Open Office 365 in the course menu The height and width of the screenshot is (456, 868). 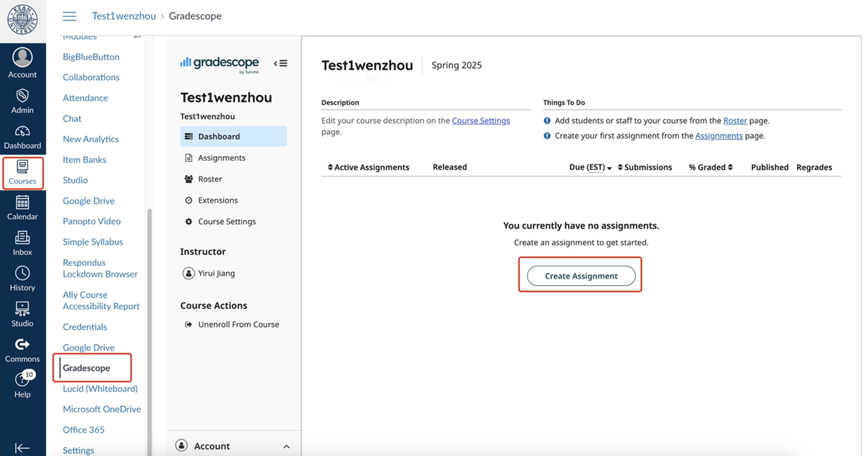coord(83,430)
